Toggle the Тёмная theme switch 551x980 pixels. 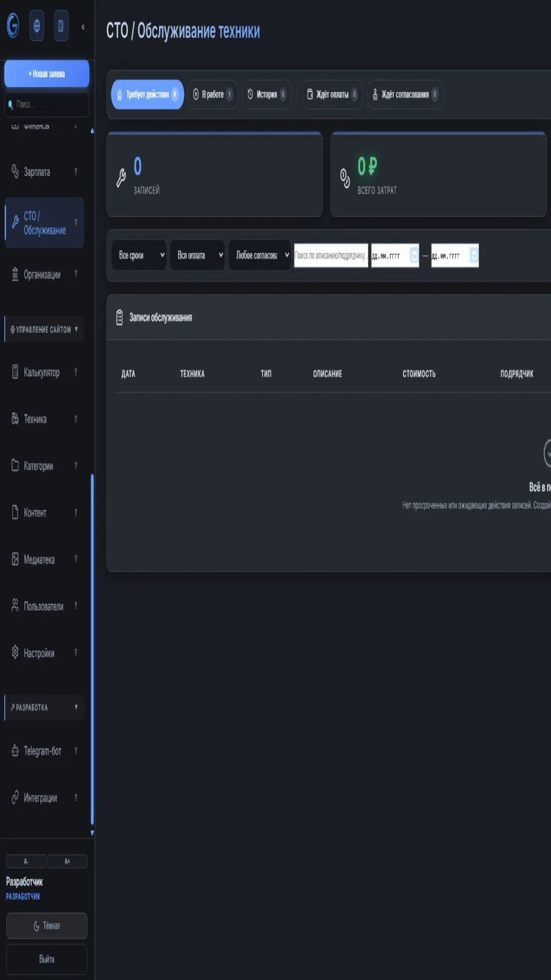[47, 925]
